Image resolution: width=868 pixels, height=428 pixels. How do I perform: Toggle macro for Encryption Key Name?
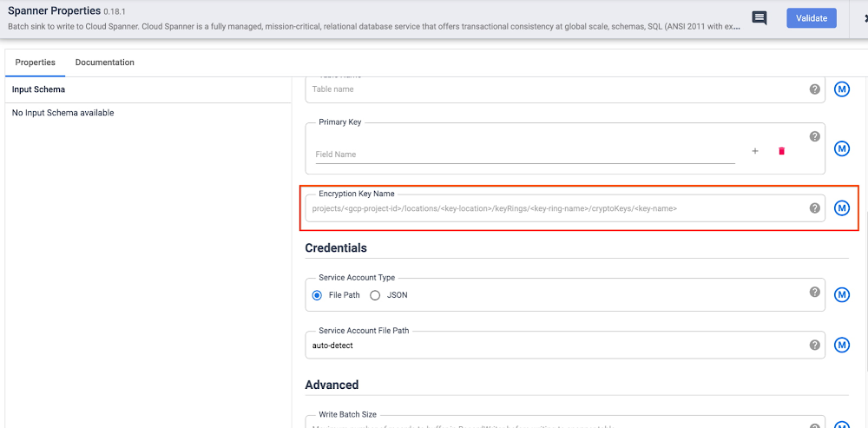point(841,208)
